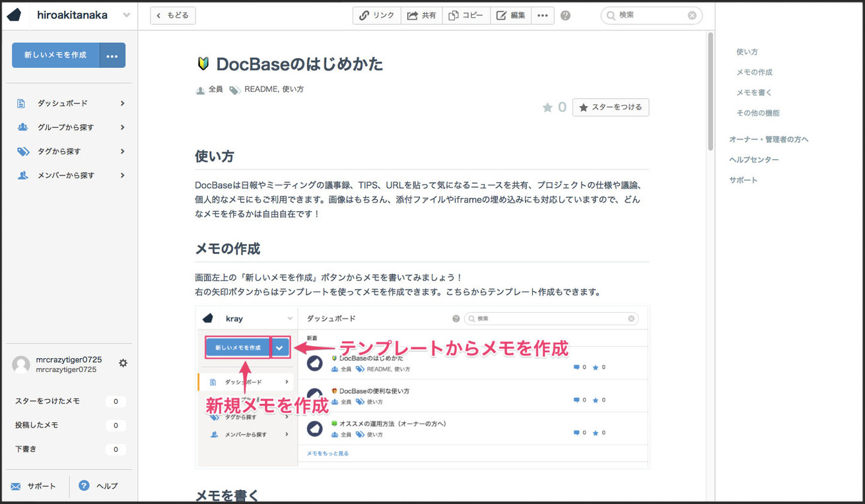Screen dimensions: 865x504
Task: Click the 使い方 tag on the memo
Action: click(x=293, y=89)
